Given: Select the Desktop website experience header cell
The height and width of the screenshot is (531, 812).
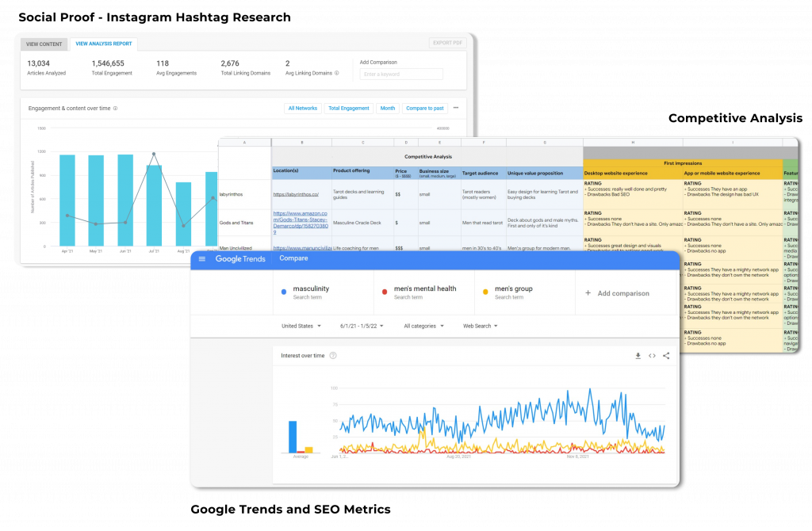Looking at the screenshot, I should click(633, 173).
